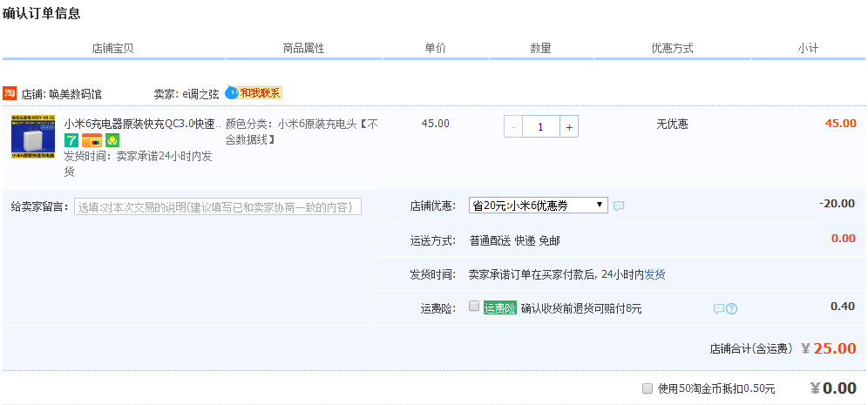Click the quantity input field
The height and width of the screenshot is (405, 868).
point(541,126)
